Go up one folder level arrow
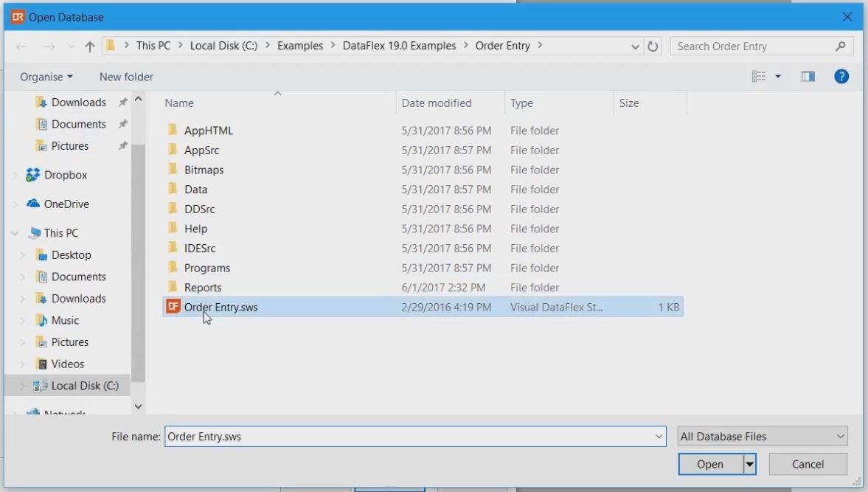The height and width of the screenshot is (492, 868). pos(90,46)
